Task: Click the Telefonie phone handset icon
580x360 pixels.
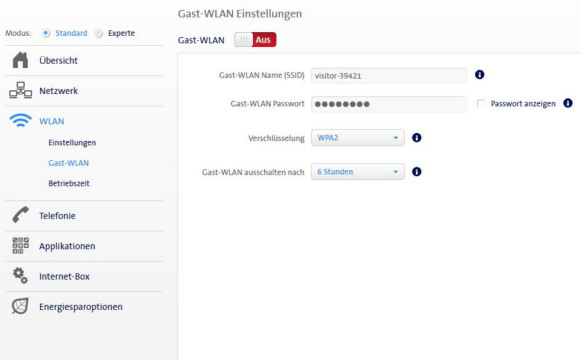Action: 20,215
